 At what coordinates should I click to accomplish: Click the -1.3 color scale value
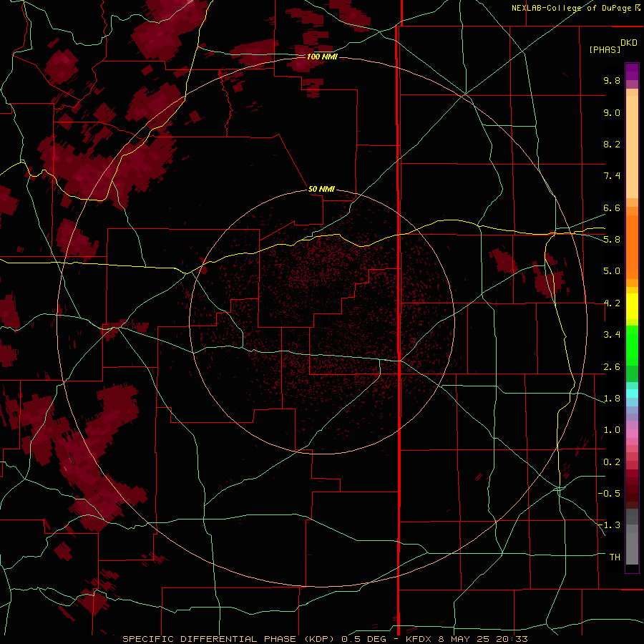click(x=609, y=525)
